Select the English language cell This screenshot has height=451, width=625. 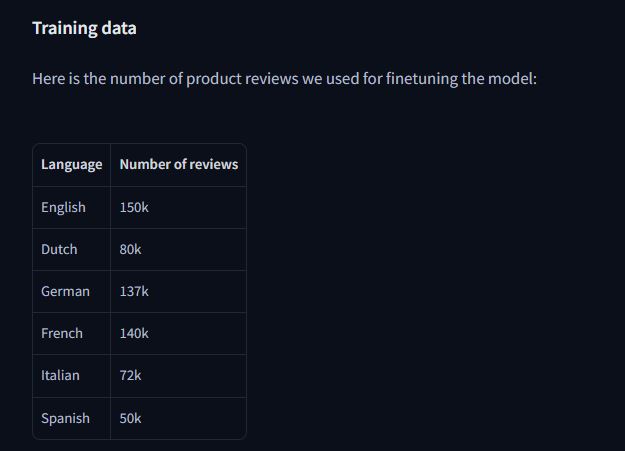71,207
